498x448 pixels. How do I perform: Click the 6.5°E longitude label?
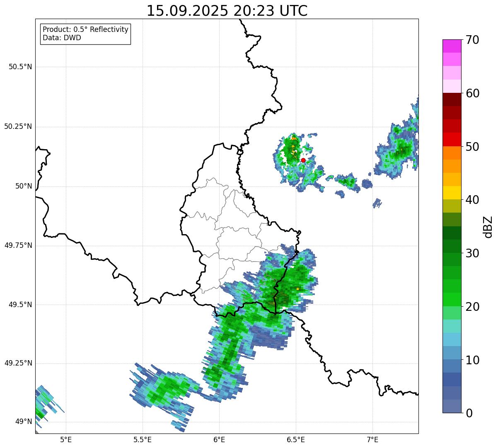(296, 440)
